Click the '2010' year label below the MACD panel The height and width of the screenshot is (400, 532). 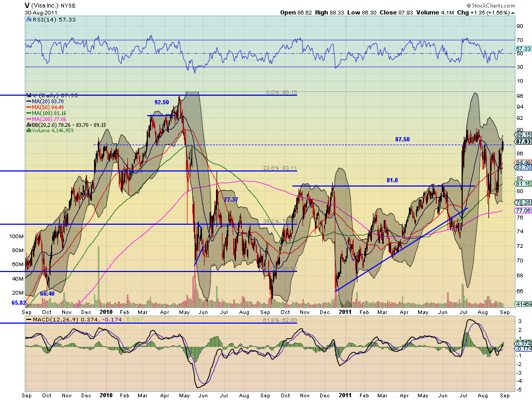(106, 395)
